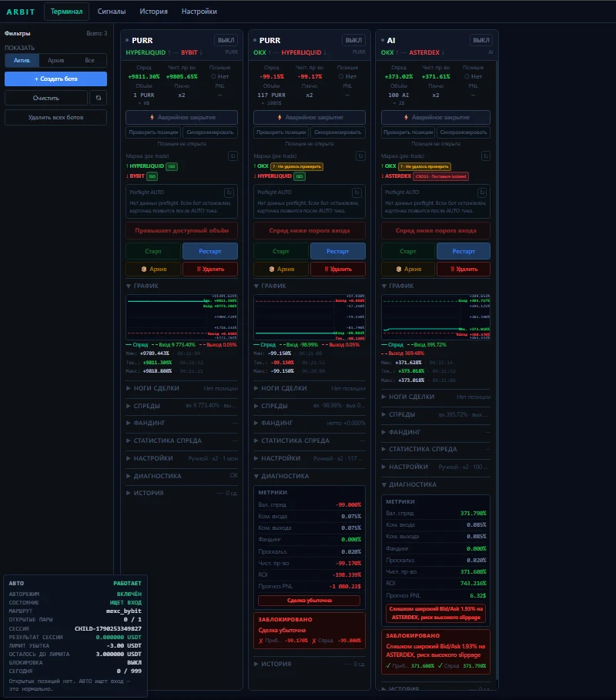
Task: Expand НОГИ СДЕЛКИ on PURR Hyperliquid-Bybit card
Action: point(182,388)
